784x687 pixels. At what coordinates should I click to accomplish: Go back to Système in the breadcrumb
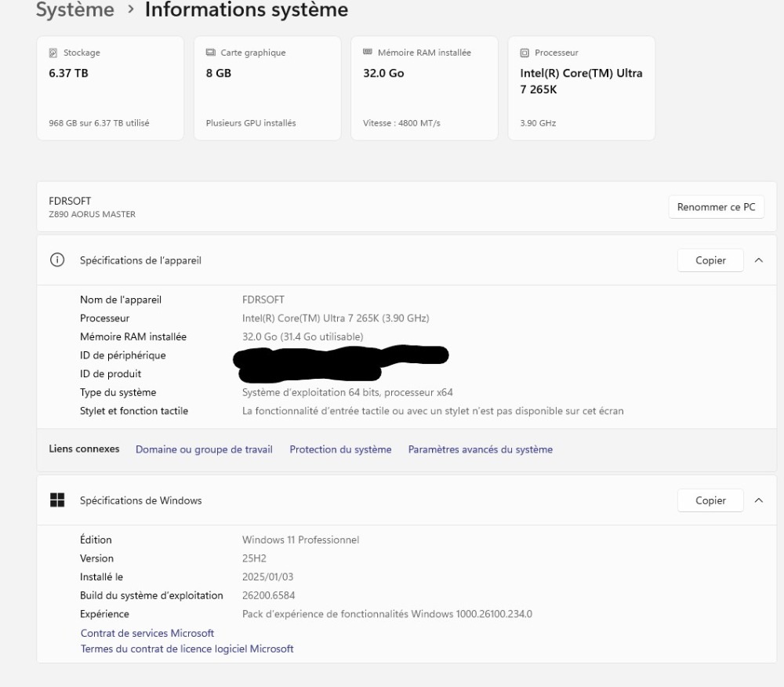75,11
